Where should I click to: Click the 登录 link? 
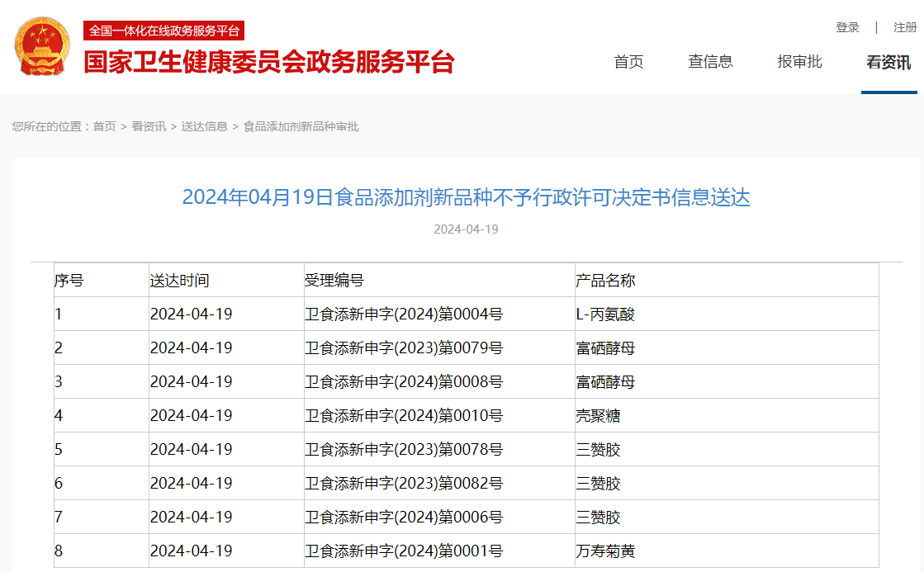pyautogui.click(x=846, y=27)
